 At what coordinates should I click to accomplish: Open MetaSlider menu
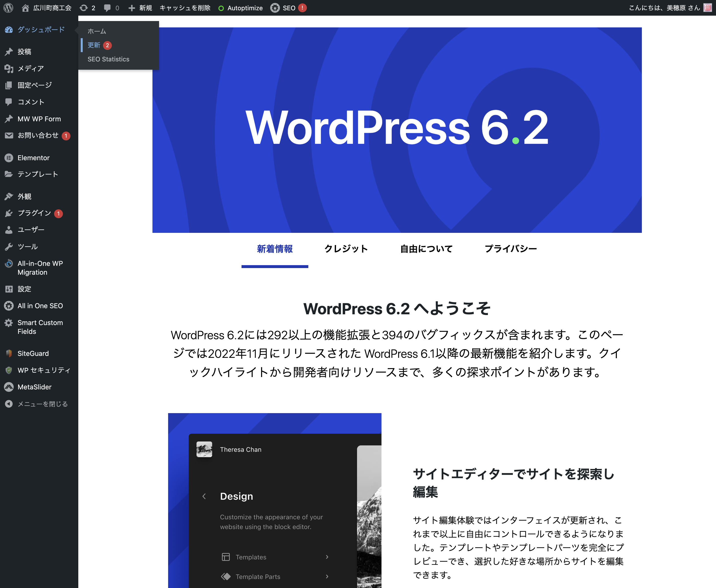tap(39, 387)
